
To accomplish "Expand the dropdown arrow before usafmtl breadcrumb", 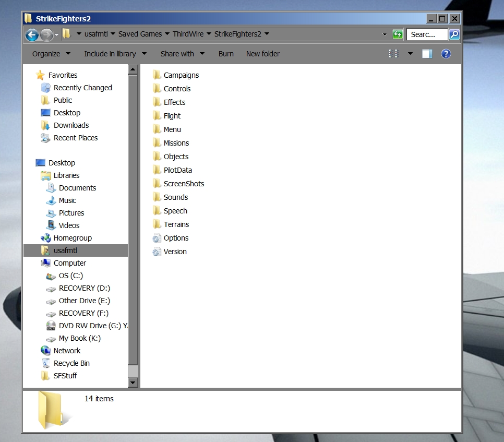I will tap(79, 34).
